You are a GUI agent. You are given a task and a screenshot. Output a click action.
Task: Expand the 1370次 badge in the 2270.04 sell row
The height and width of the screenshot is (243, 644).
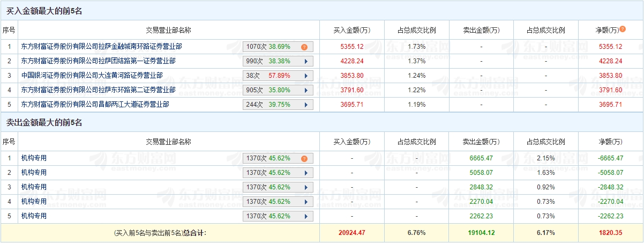306,202
